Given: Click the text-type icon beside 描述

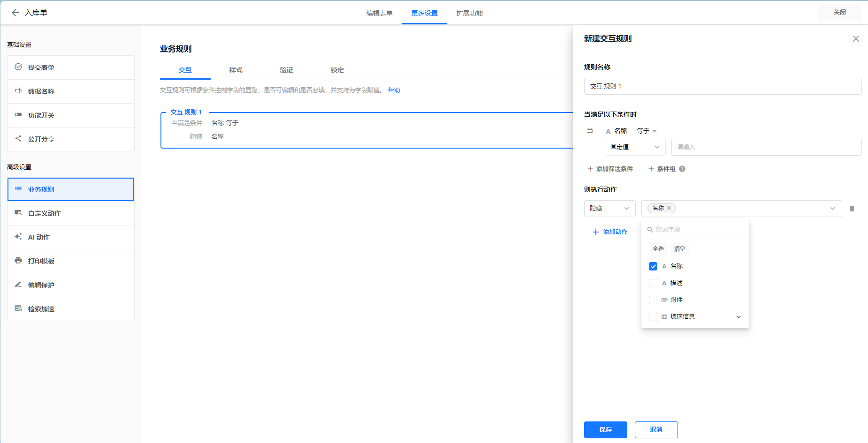Looking at the screenshot, I should (664, 283).
